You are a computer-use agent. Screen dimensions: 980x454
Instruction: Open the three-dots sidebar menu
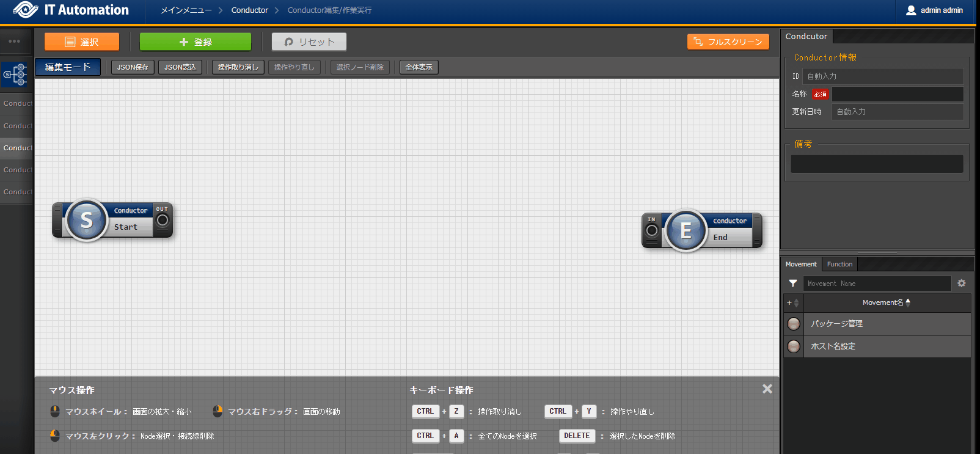point(15,42)
